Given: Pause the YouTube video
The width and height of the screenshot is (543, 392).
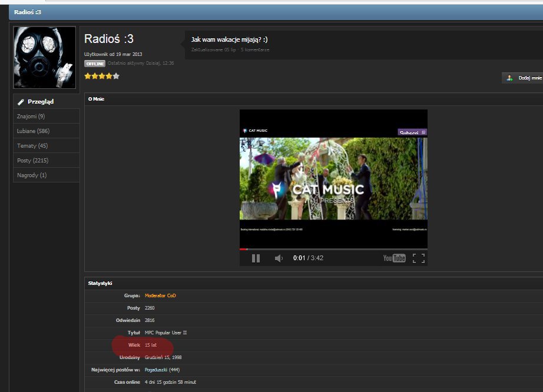Looking at the screenshot, I should pyautogui.click(x=256, y=258).
